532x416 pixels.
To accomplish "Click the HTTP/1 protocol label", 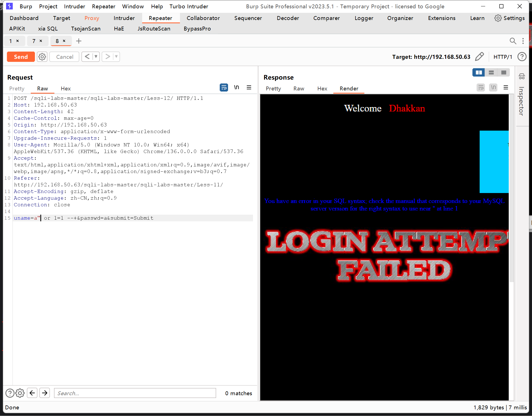I will 503,57.
